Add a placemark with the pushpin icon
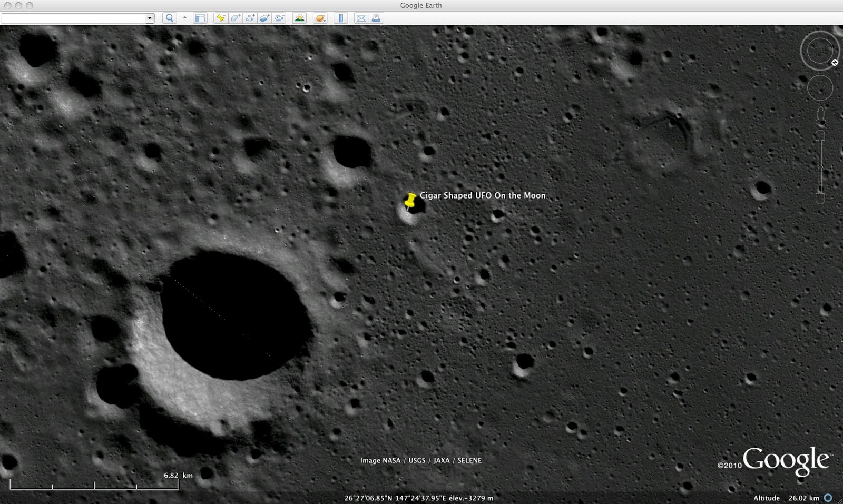The image size is (843, 504). (221, 18)
